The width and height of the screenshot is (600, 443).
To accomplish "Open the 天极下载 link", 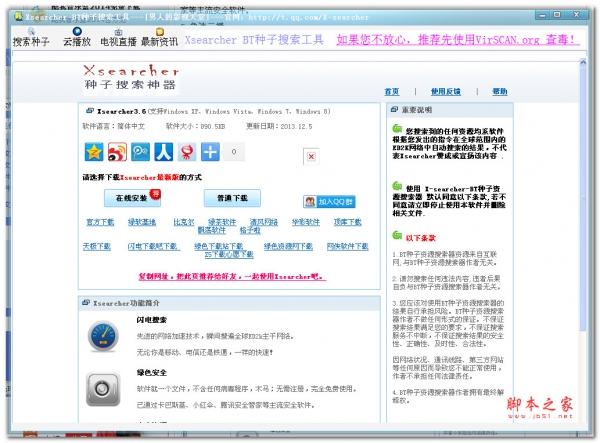I will coord(97,246).
